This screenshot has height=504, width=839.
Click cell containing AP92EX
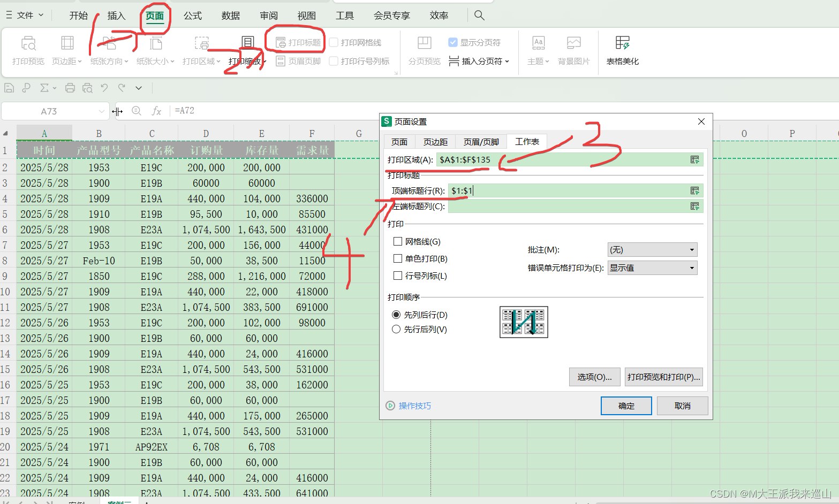coord(152,447)
